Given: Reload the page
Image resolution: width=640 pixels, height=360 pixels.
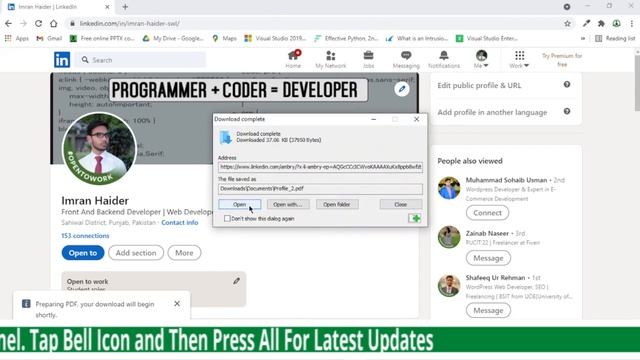Looking at the screenshot, I should (x=38, y=24).
